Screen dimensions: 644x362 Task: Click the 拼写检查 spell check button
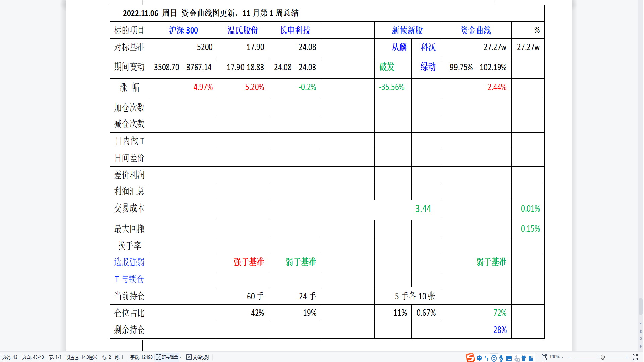(167, 357)
